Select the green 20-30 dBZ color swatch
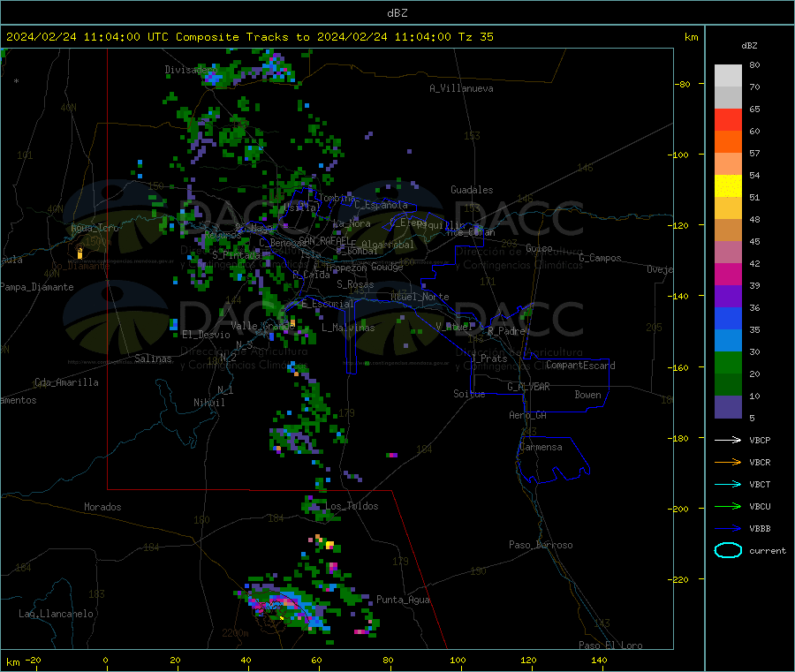The width and height of the screenshot is (795, 672). (728, 362)
